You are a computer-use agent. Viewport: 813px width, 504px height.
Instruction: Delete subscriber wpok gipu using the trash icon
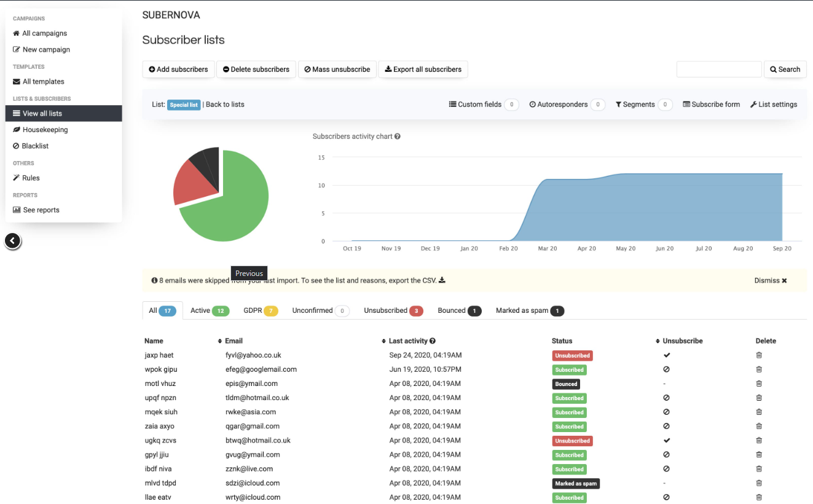[759, 369]
